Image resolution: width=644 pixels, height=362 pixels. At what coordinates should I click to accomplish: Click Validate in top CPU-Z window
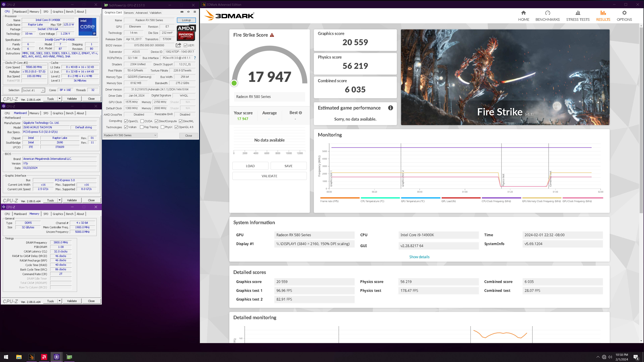(x=72, y=99)
